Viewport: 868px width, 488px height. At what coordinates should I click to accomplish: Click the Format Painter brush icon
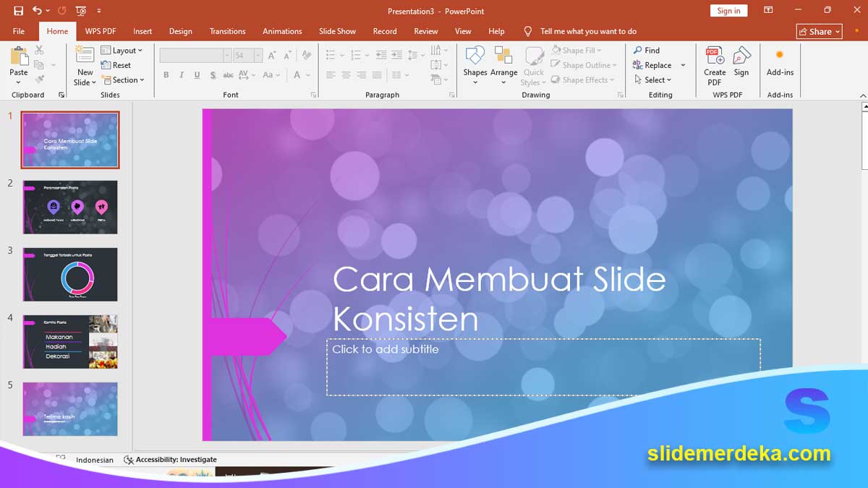pyautogui.click(x=39, y=80)
